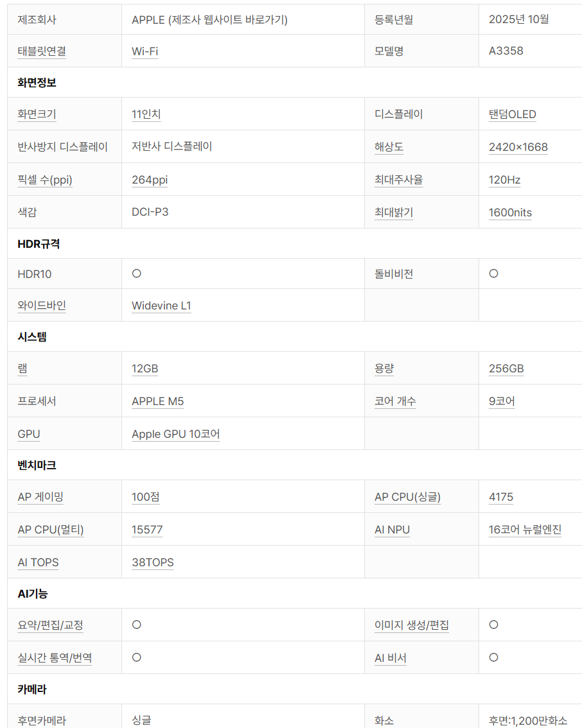Click the 120Hz refresh rate link
Screen dimensions: 582x728
click(x=504, y=180)
